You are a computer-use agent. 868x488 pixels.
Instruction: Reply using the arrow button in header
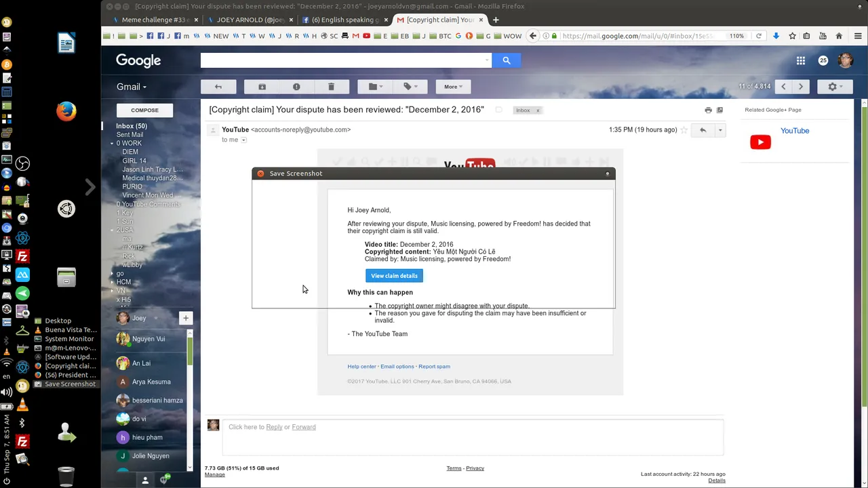(x=703, y=129)
